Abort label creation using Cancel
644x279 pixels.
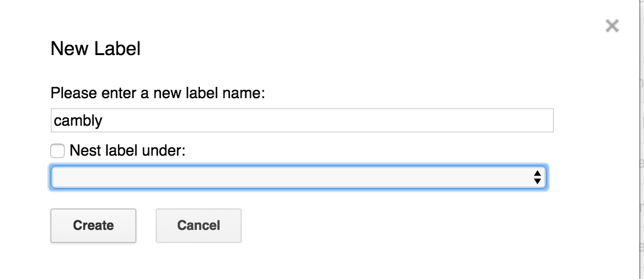click(x=198, y=226)
